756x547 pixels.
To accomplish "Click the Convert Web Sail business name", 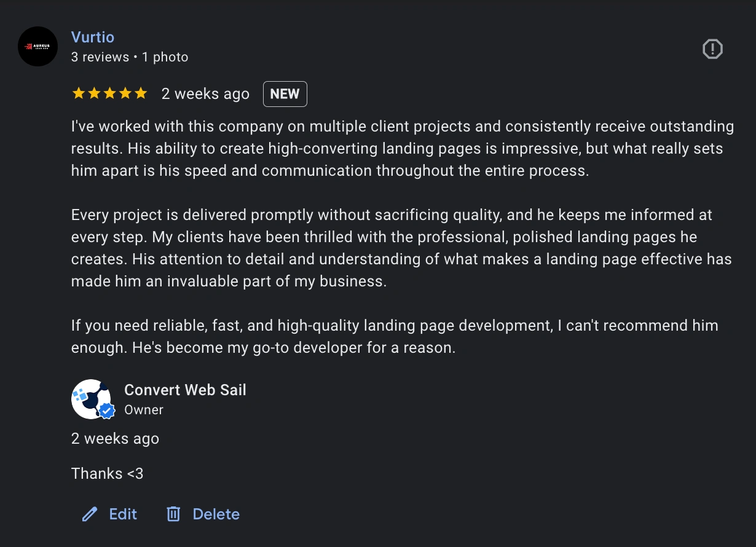I will [185, 390].
